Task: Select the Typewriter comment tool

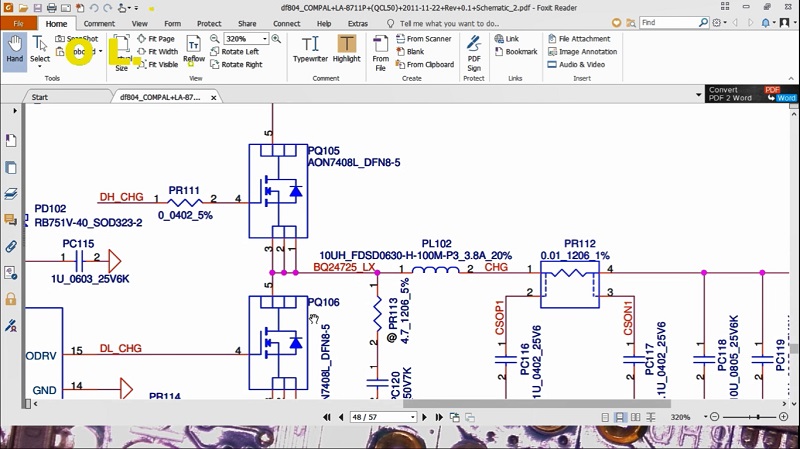Action: click(310, 49)
